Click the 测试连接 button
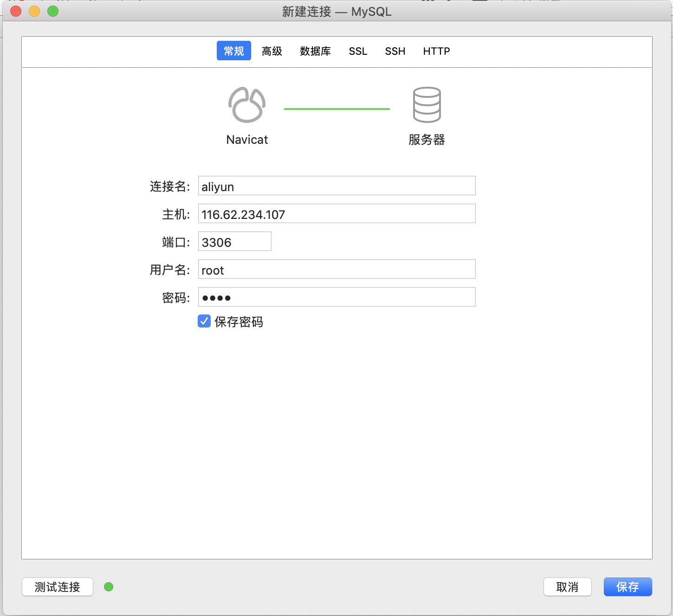 tap(57, 587)
